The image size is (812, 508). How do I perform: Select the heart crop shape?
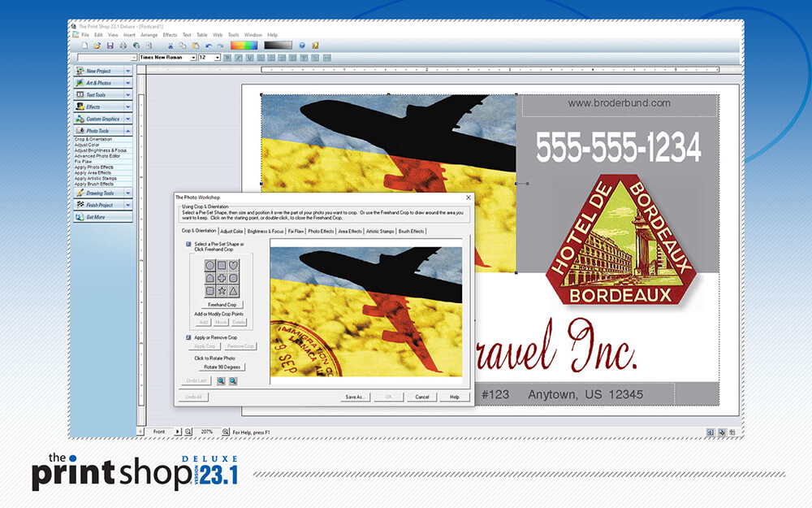(234, 266)
